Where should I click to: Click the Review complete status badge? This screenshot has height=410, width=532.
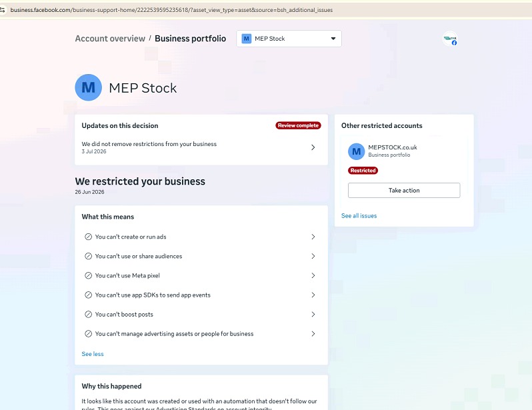(x=298, y=125)
